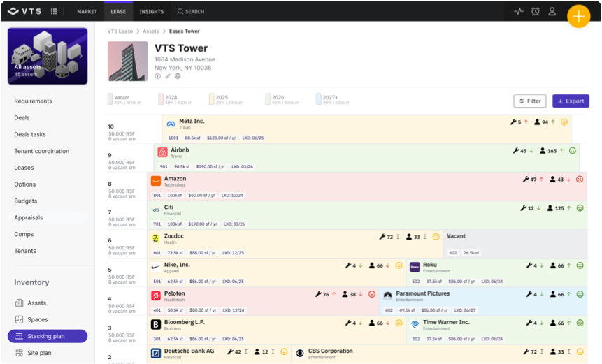Click the globe icon under the address
The height and width of the screenshot is (364, 602).
(178, 76)
